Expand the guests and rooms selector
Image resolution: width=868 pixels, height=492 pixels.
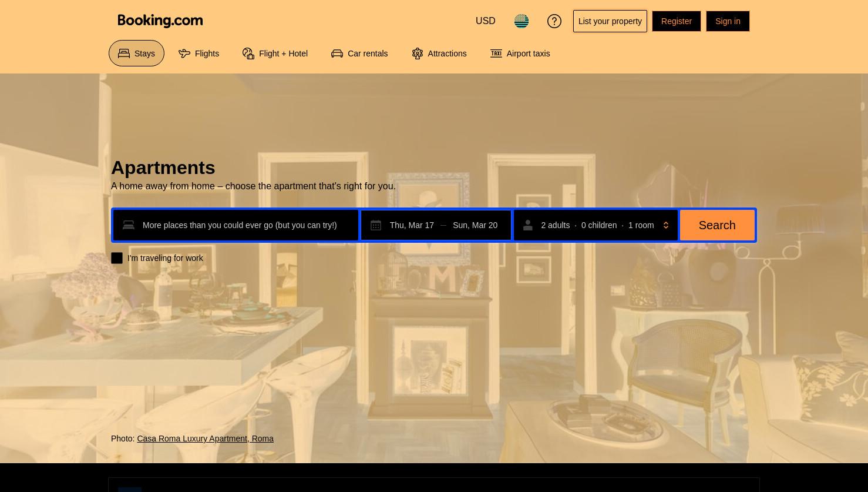pyautogui.click(x=596, y=225)
